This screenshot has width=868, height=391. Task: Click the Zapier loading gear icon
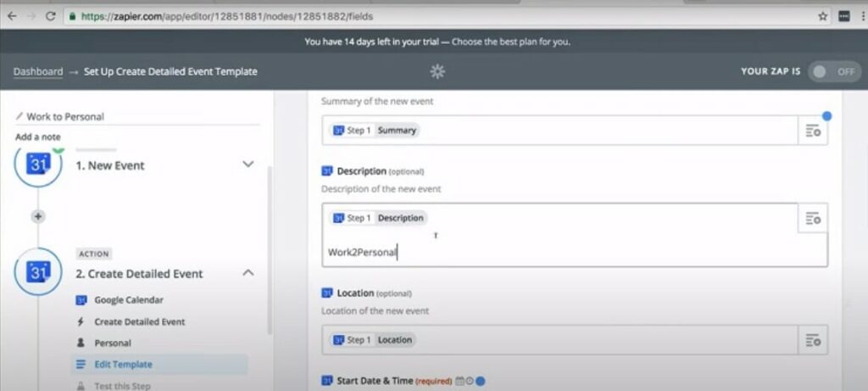[437, 71]
